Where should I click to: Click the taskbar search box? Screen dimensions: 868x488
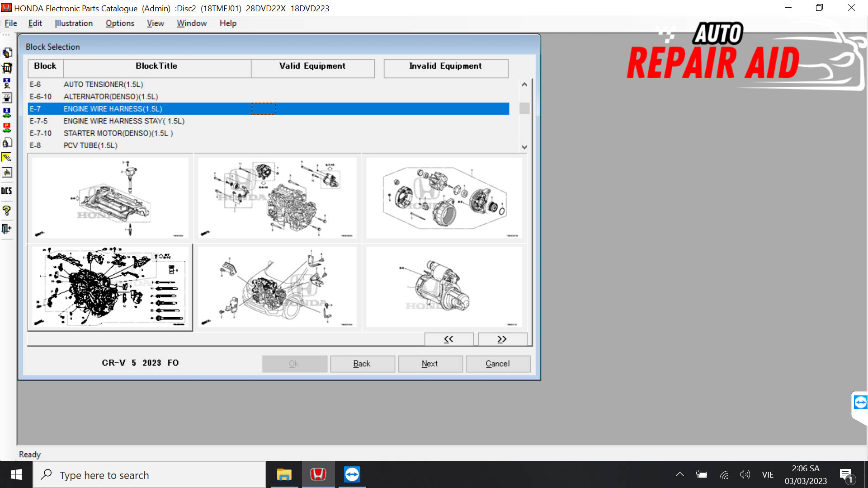[x=149, y=475]
